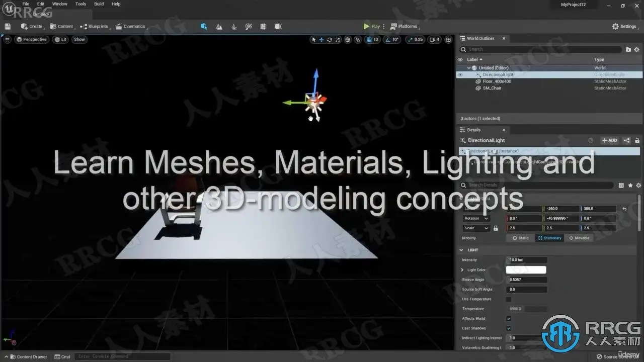Switch to Fracture mode
Screen dimensions: 644x362
[x=263, y=26]
